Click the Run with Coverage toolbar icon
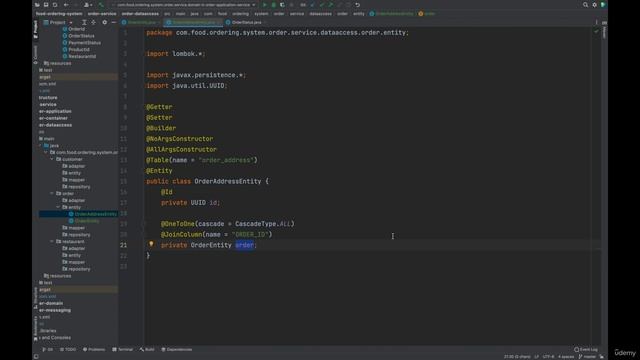The width and height of the screenshot is (640, 360). coord(282,5)
